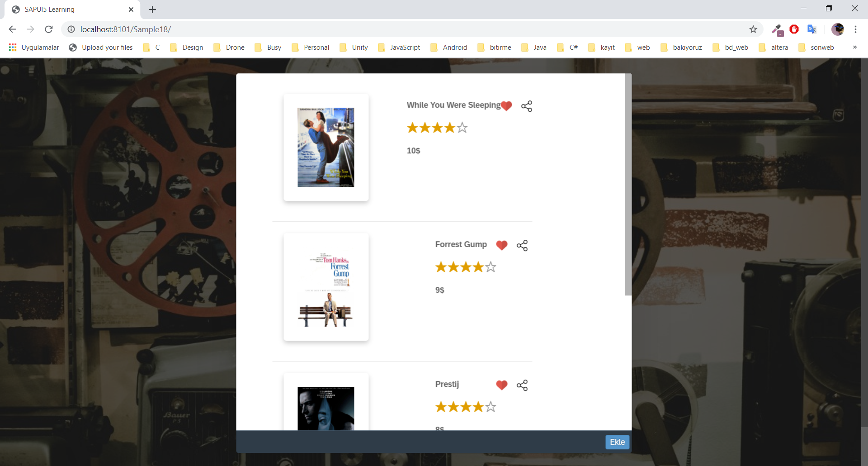Share the Prestij movie
This screenshot has width=868, height=466.
click(x=522, y=385)
